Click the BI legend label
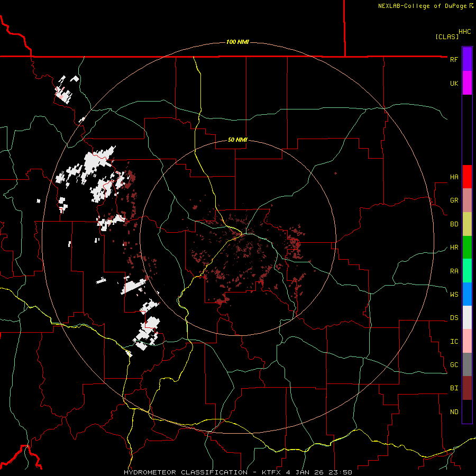 (x=454, y=388)
